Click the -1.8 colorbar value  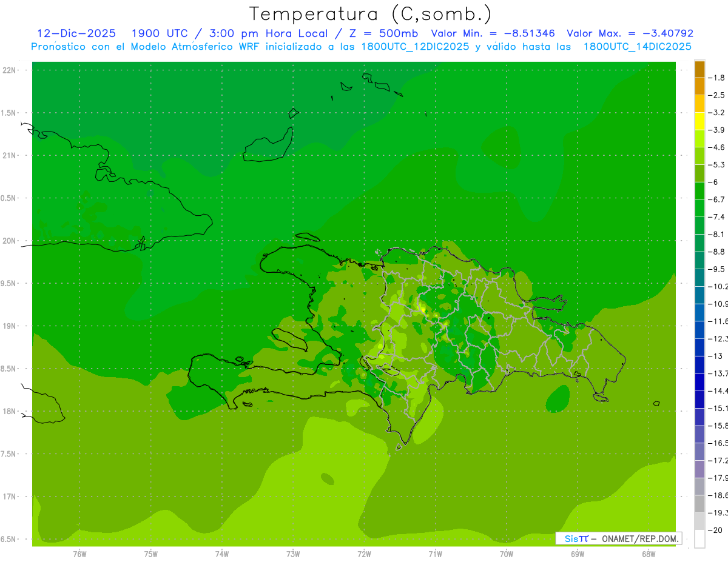717,78
